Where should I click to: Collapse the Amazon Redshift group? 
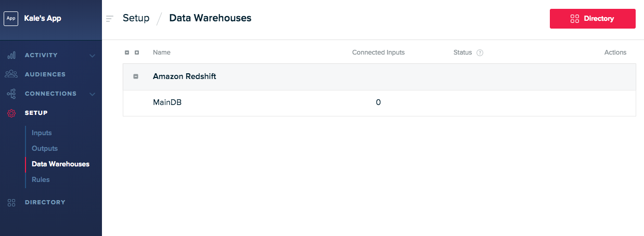(x=136, y=76)
